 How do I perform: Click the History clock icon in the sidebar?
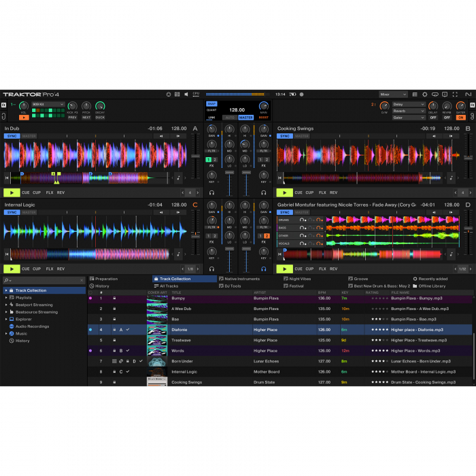click(12, 341)
